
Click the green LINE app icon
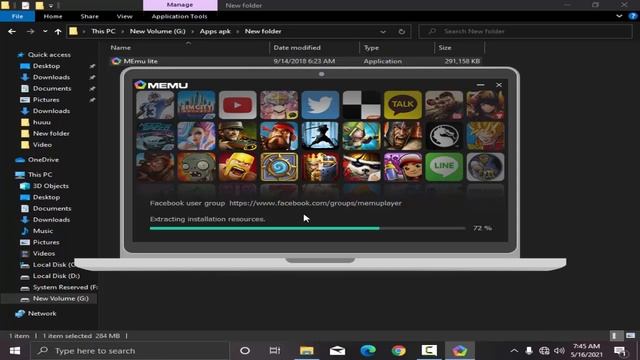point(444,167)
